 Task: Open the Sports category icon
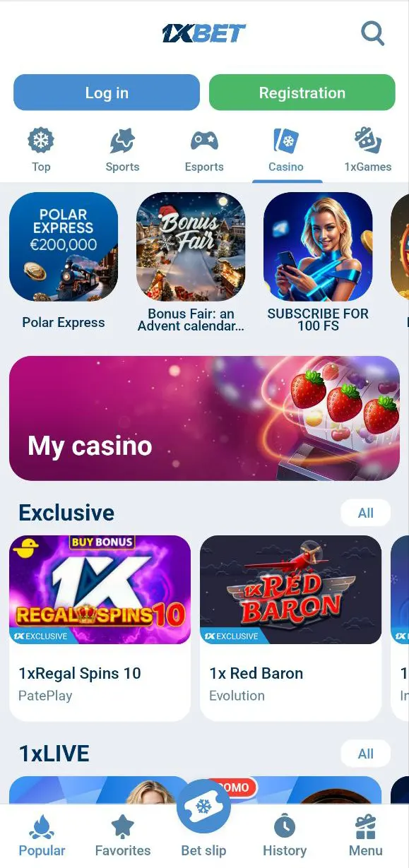122,141
